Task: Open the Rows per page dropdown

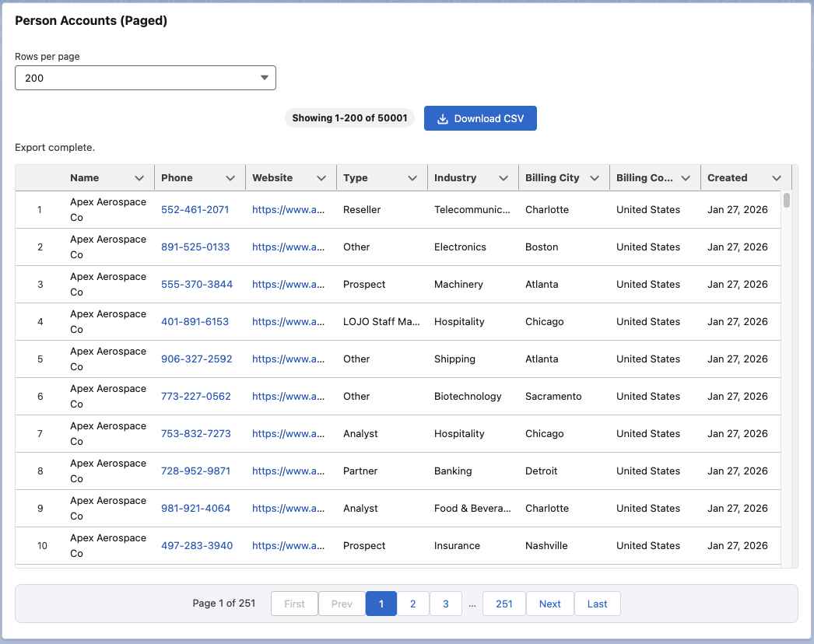Action: (x=146, y=78)
